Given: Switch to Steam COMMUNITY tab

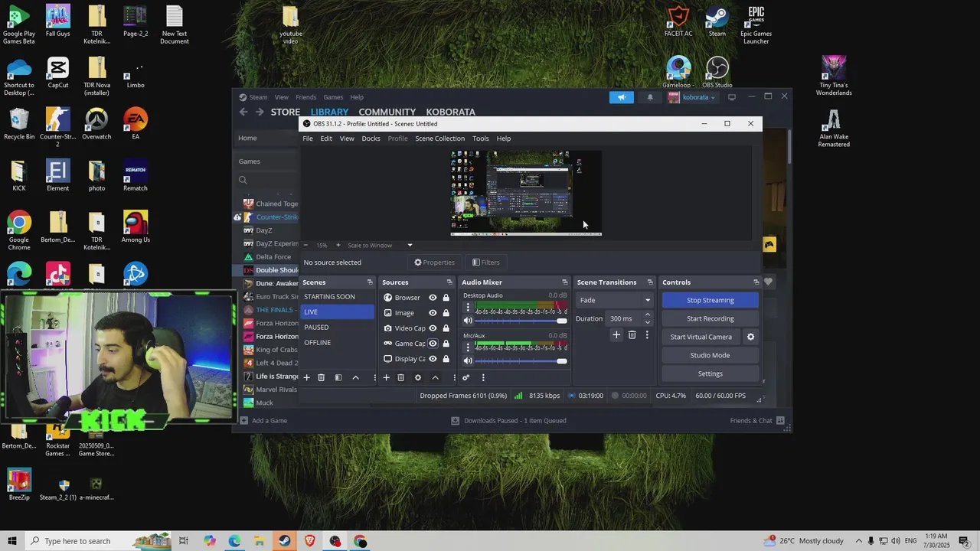Looking at the screenshot, I should [387, 112].
